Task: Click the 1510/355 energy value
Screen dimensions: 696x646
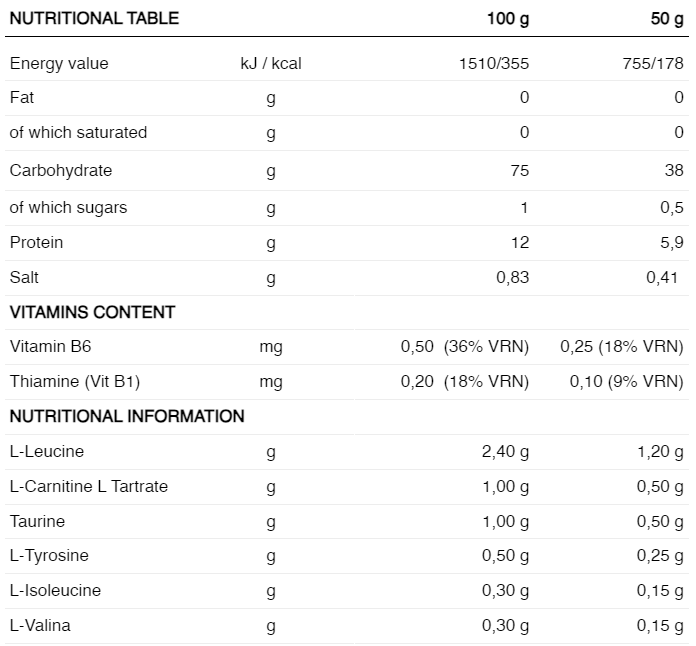Action: pos(494,63)
